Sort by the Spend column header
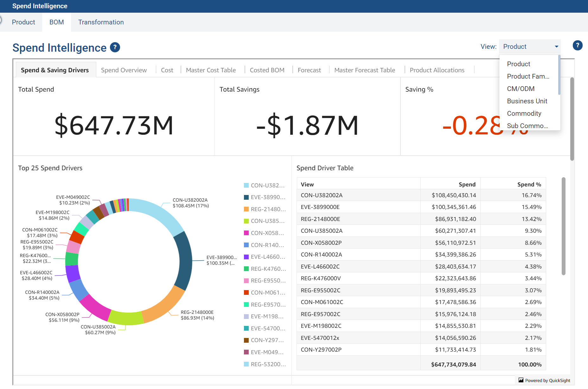The height and width of the screenshot is (389, 588). pyautogui.click(x=467, y=185)
